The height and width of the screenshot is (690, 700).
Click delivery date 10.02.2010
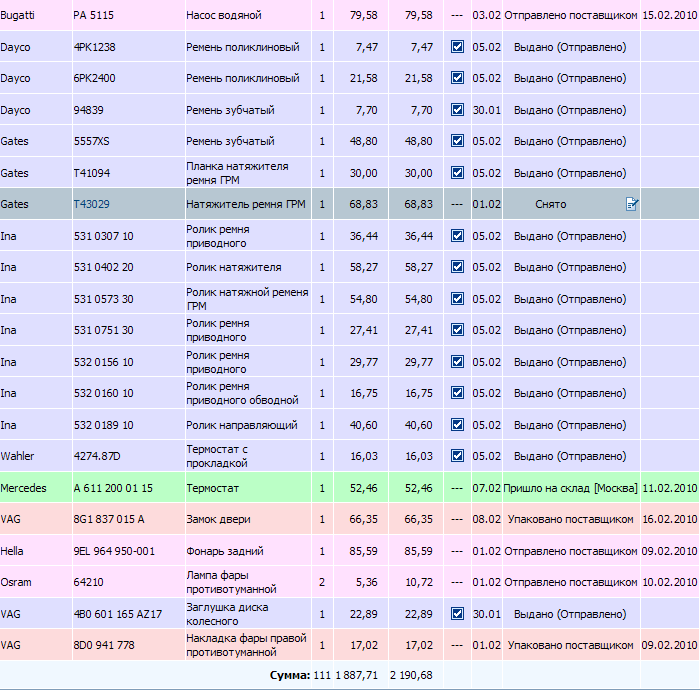[670, 582]
